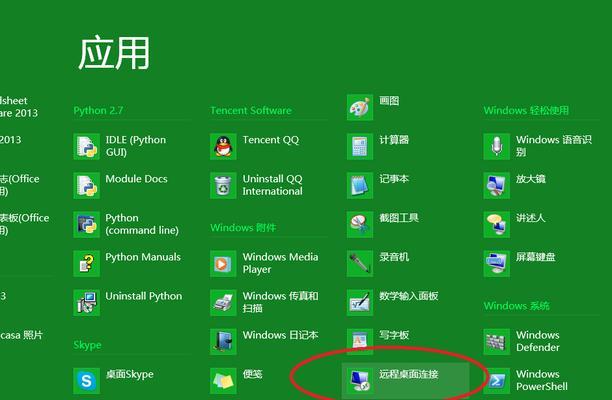Screen dimensions: 612x400
Task: Open the Windows 日记本 icon
Action: tap(223, 341)
